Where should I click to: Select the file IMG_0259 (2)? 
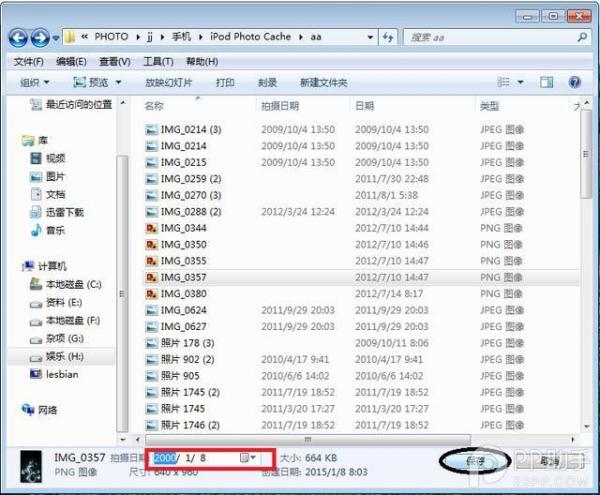(184, 179)
